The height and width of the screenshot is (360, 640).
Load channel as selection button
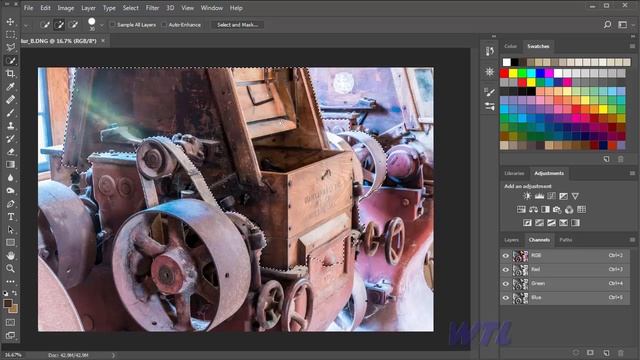576,353
